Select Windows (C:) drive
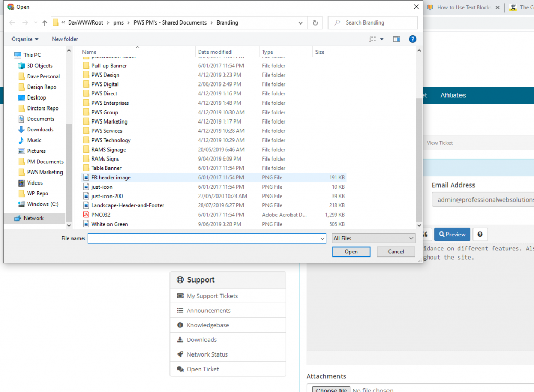Viewport: 534px width, 392px height. point(43,204)
